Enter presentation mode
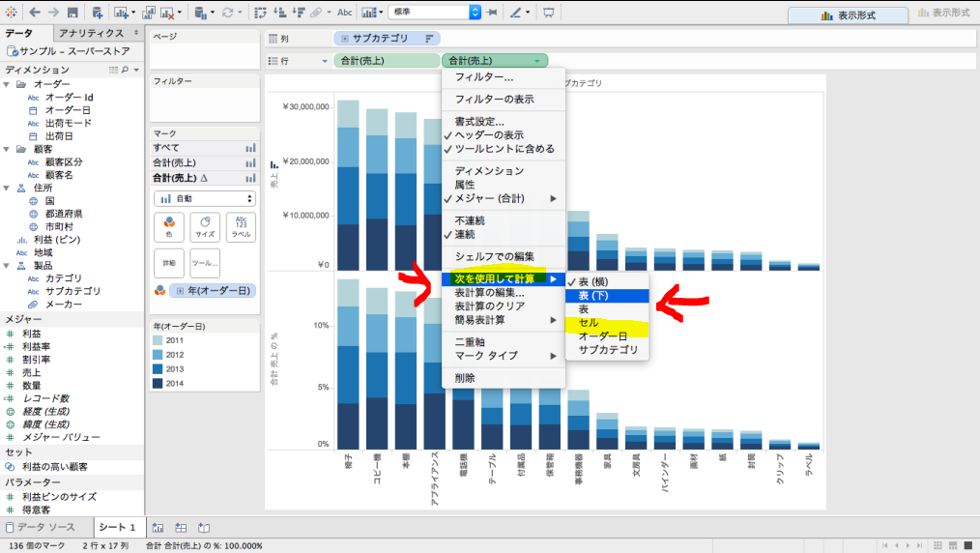This screenshot has height=553, width=980. pyautogui.click(x=548, y=12)
